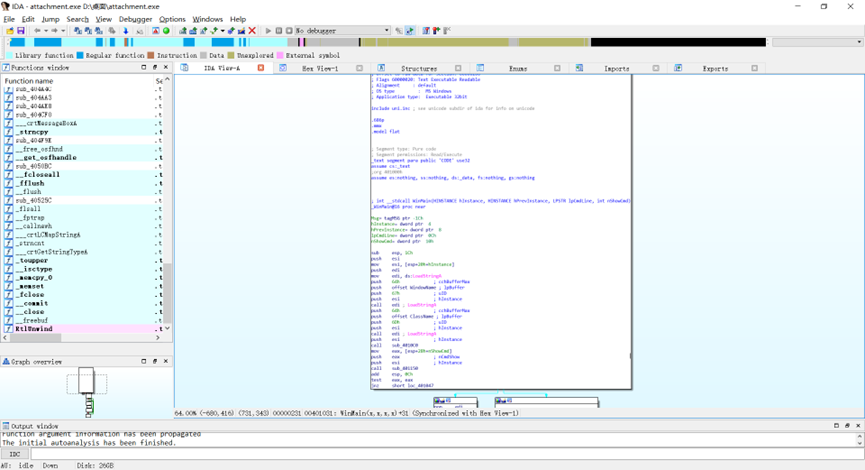The image size is (865, 470).
Task: Close the Graph overview panel
Action: (x=166, y=361)
